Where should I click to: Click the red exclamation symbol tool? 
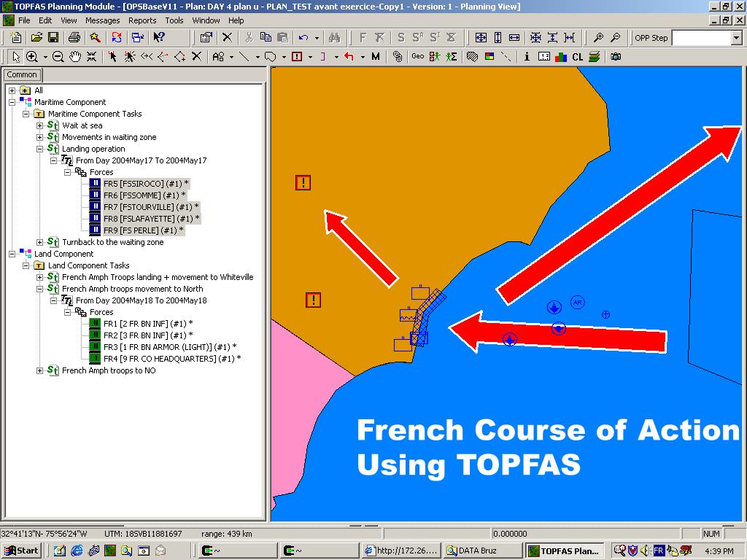coord(297,57)
